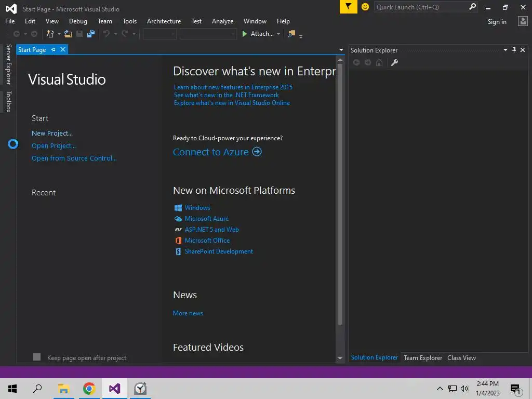This screenshot has width=532, height=399.
Task: Click the Save toolbar icon
Action: pyautogui.click(x=79, y=34)
